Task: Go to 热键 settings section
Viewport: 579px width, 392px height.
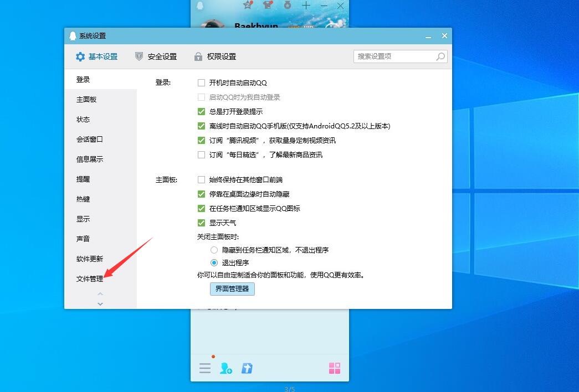Action: pyautogui.click(x=100, y=199)
